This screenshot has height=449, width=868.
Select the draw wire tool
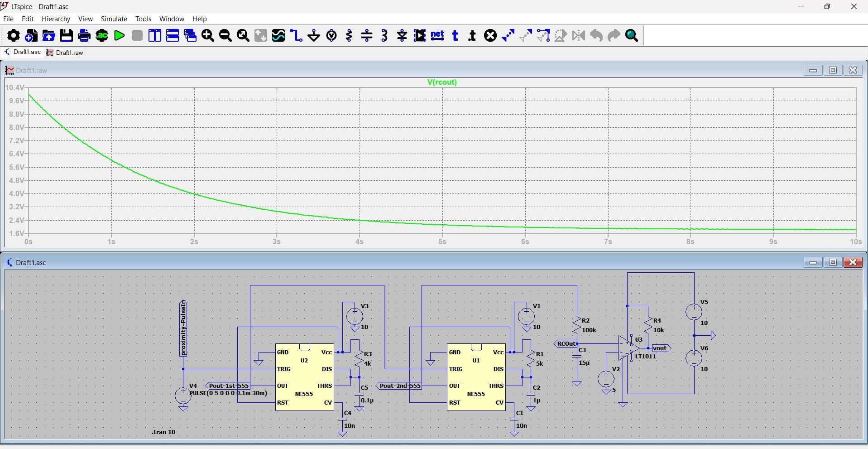click(296, 35)
